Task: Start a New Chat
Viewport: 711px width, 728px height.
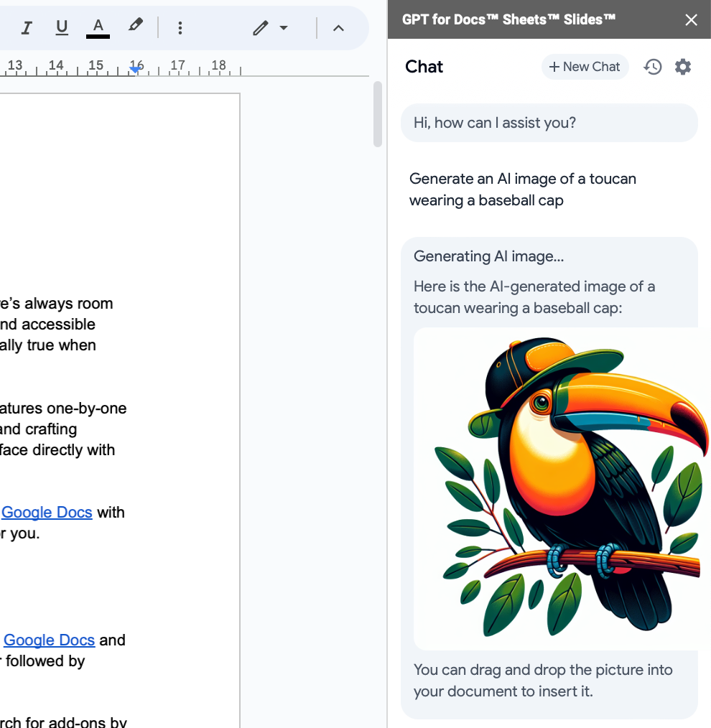Action: pos(584,67)
